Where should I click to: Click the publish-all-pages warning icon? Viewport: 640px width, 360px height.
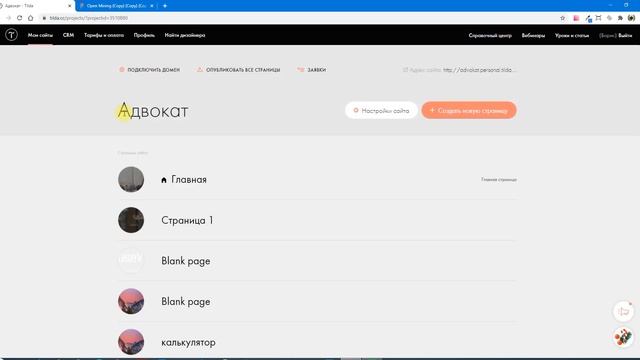click(200, 70)
